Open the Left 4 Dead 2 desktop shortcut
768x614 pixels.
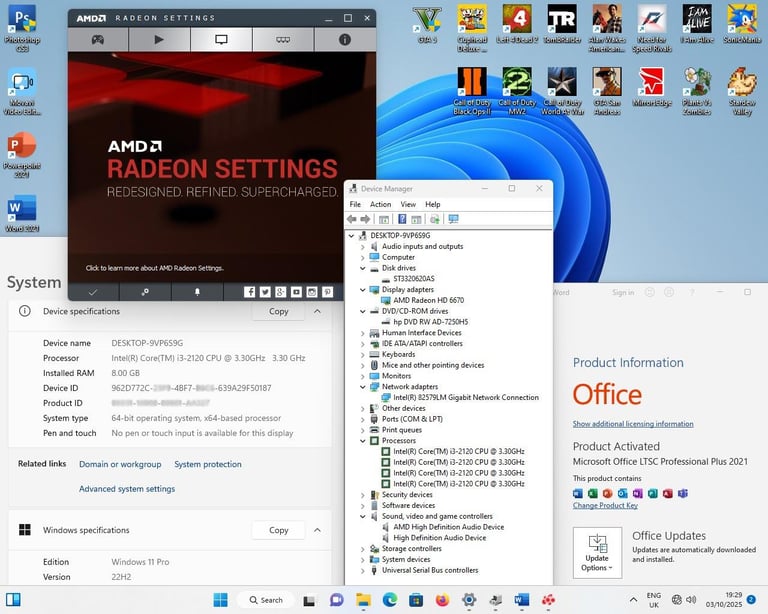coord(517,24)
